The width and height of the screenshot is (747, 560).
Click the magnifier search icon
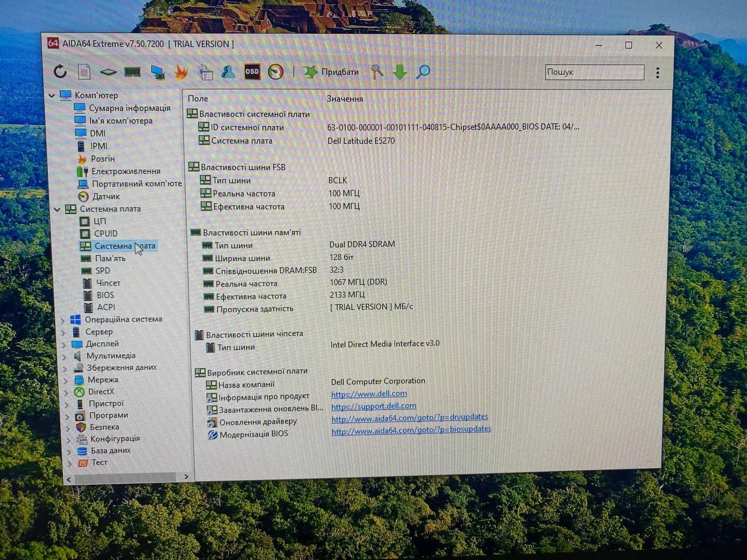423,72
